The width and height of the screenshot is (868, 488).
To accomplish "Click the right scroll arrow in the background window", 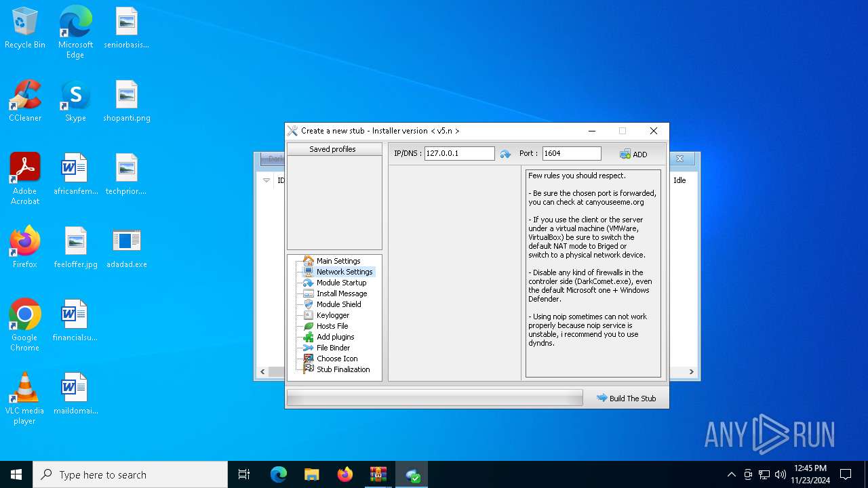I will tap(691, 371).
